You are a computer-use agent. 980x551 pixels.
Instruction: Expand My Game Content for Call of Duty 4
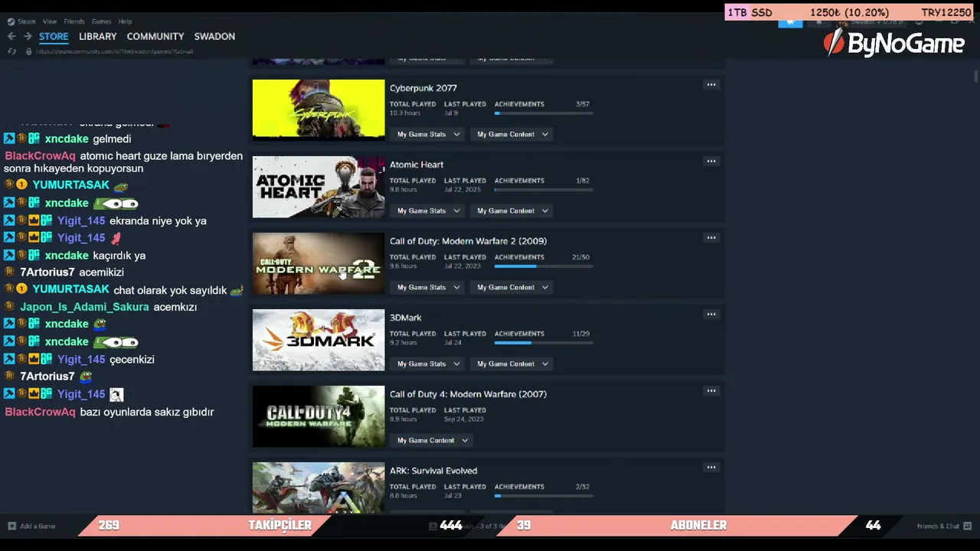tap(433, 440)
